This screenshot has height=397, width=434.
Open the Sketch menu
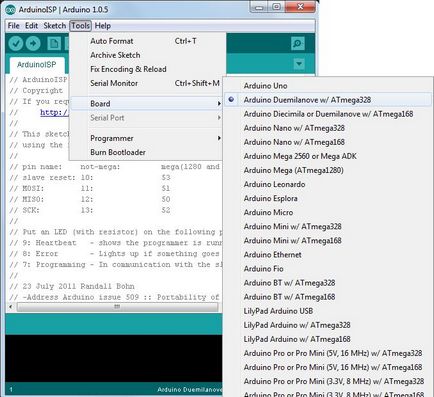click(x=55, y=26)
